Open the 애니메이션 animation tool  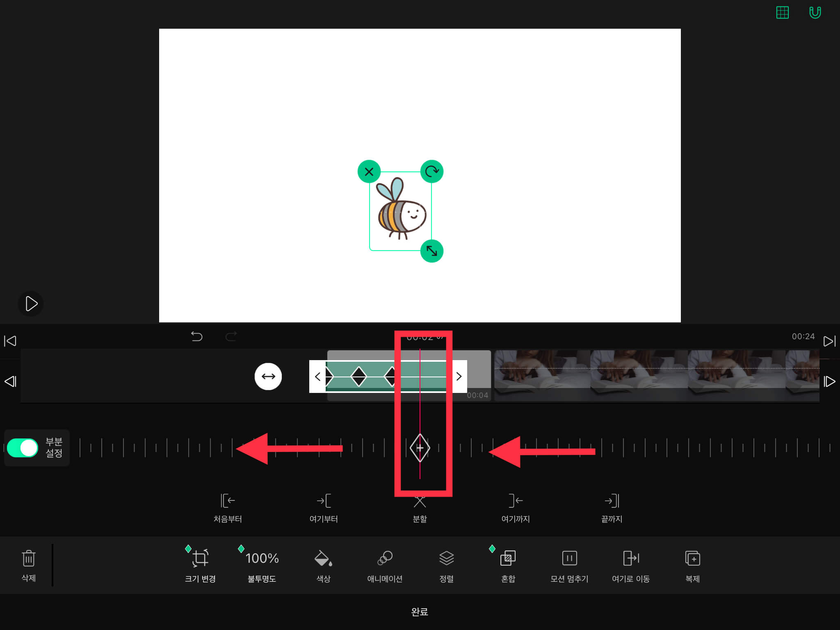coord(385,559)
